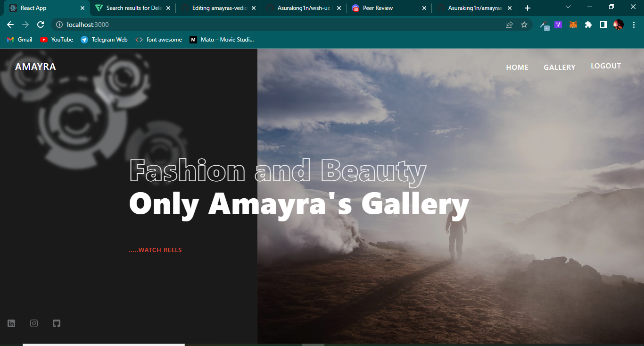Click the eyedropper extension icon
The width and height of the screenshot is (644, 346).
(544, 25)
